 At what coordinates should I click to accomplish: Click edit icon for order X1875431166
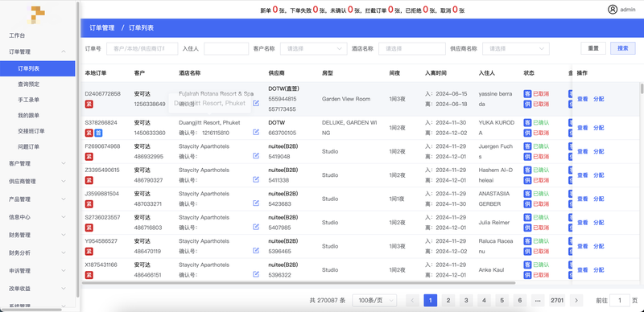256,274
